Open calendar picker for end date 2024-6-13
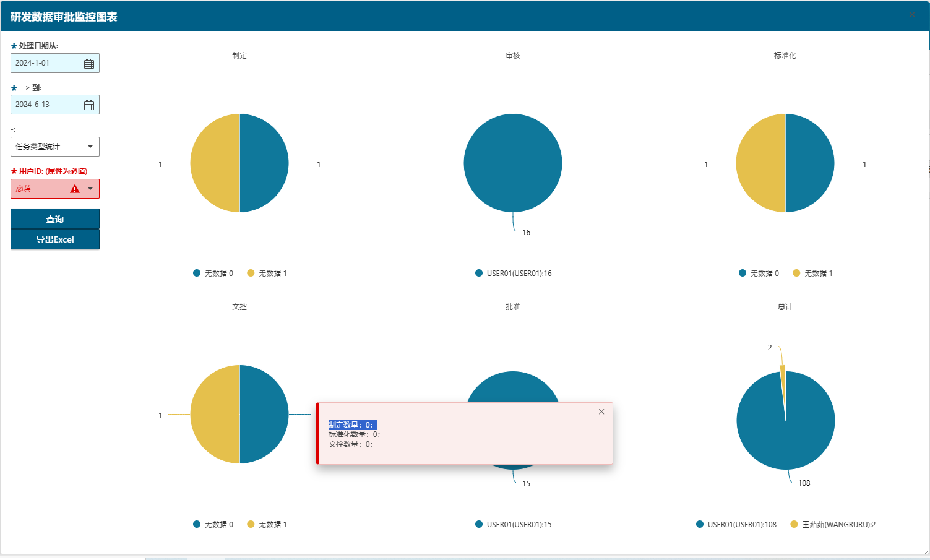Viewport: 930px width, 560px height. (x=89, y=105)
